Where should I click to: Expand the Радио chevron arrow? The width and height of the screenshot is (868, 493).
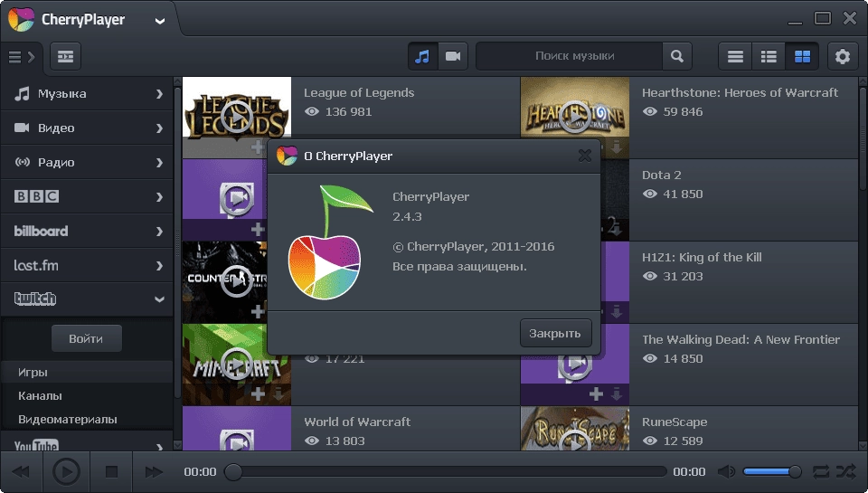[159, 162]
